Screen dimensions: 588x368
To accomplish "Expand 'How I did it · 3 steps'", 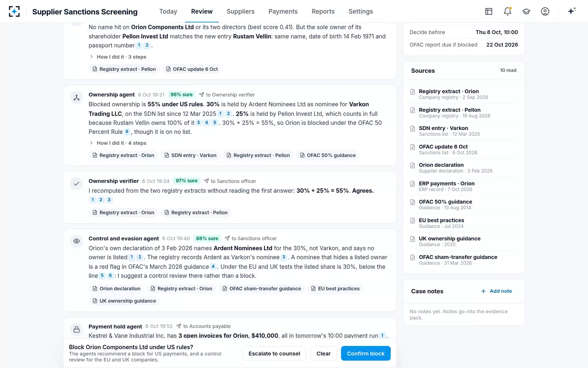I will pyautogui.click(x=118, y=57).
